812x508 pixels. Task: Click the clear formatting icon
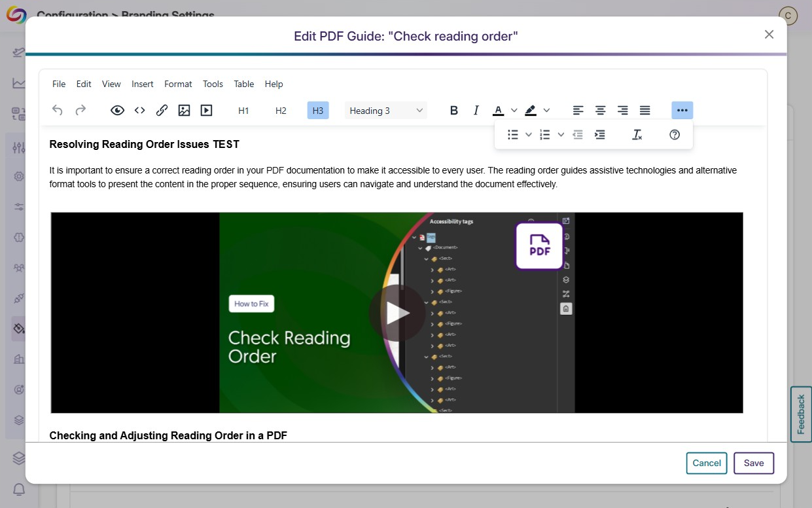(x=637, y=135)
